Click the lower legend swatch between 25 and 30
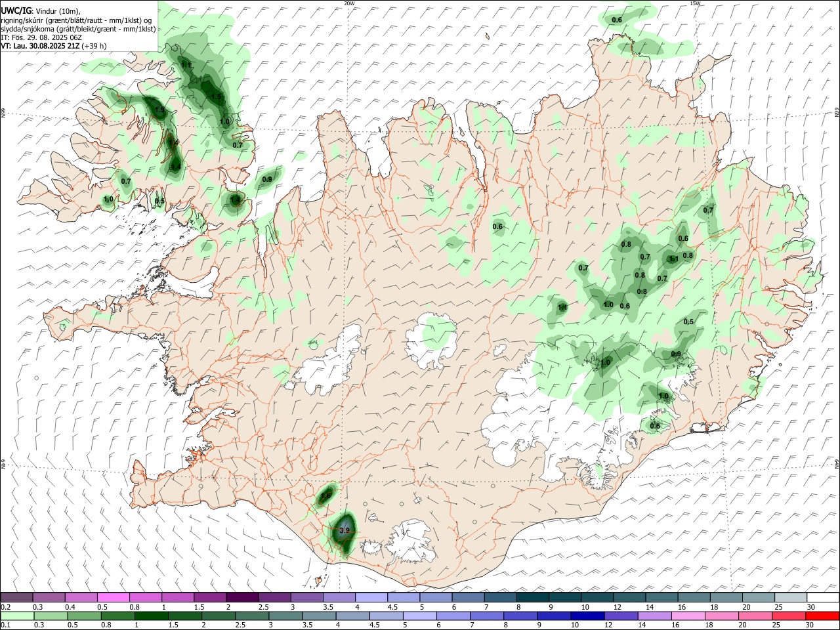Image resolution: width=840 pixels, height=630 pixels. (x=790, y=616)
